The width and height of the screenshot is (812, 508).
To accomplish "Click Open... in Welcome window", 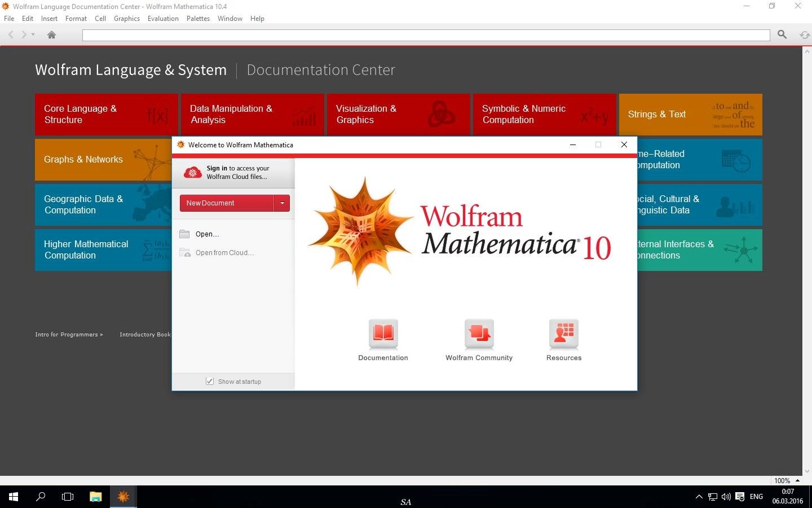I will [x=207, y=234].
